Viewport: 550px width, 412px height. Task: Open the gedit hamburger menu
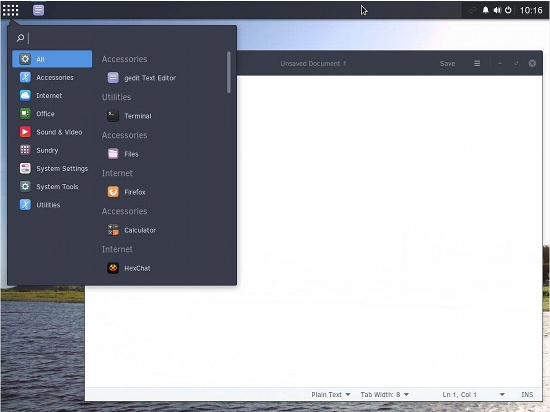click(x=477, y=63)
